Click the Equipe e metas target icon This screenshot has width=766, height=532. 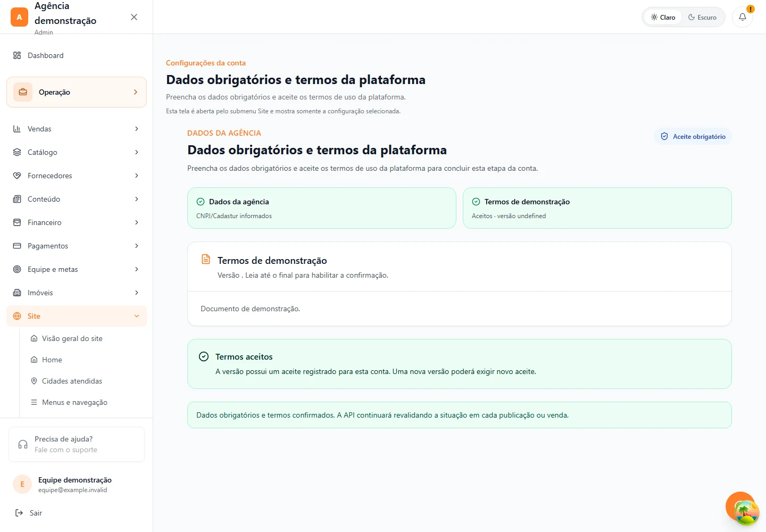pyautogui.click(x=17, y=269)
